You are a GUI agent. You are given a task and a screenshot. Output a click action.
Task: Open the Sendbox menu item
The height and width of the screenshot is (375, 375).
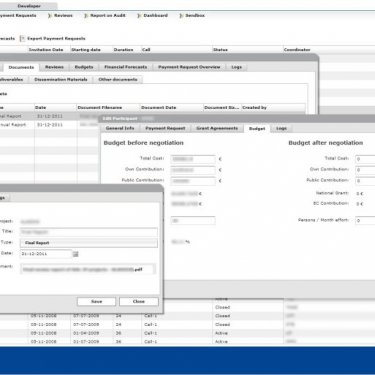tap(195, 16)
